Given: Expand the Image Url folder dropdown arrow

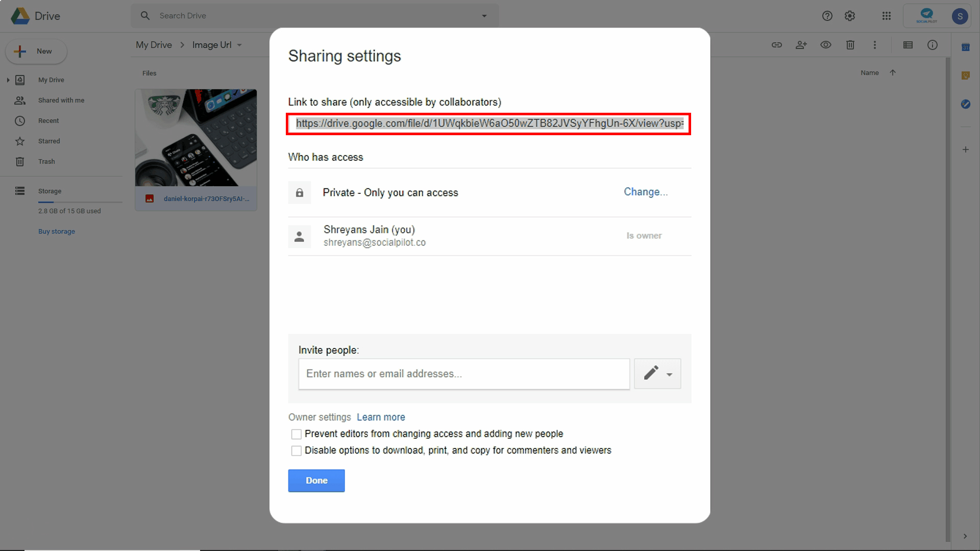Looking at the screenshot, I should pyautogui.click(x=239, y=45).
